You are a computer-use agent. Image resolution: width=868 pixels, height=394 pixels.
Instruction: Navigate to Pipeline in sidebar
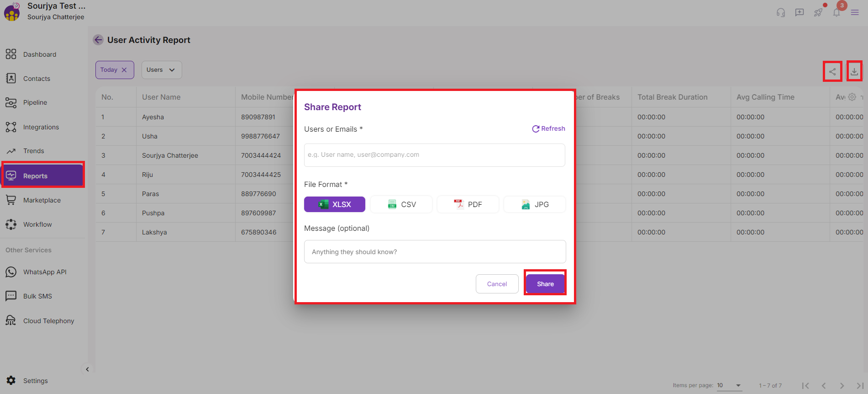tap(35, 102)
